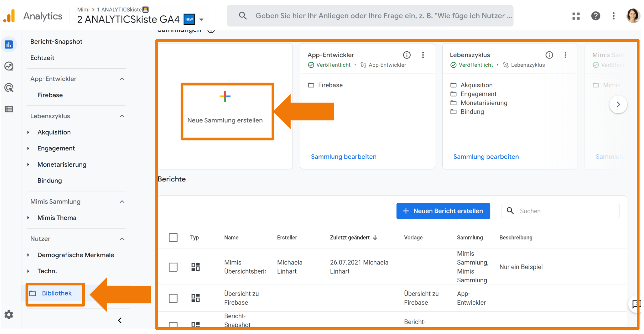Click the Help question mark icon
The width and height of the screenshot is (644, 334).
coord(596,16)
